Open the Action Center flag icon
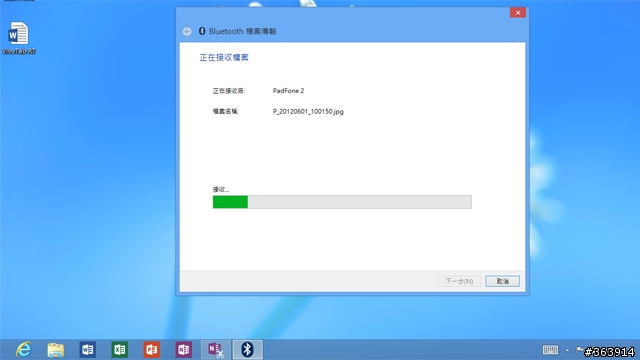Image resolution: width=640 pixels, height=360 pixels. point(579,350)
